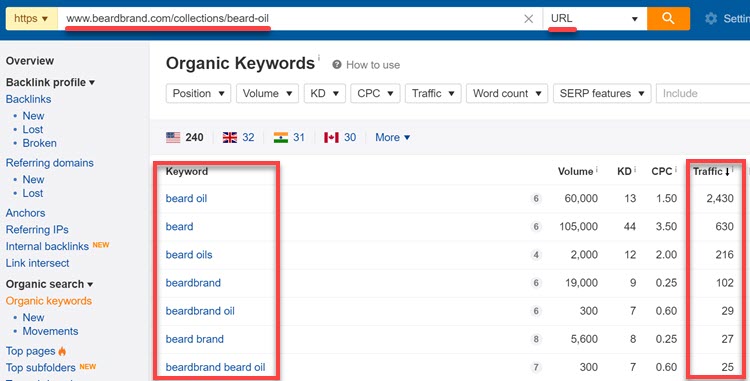Click the How to use help icon
The image size is (750, 381).
[337, 65]
